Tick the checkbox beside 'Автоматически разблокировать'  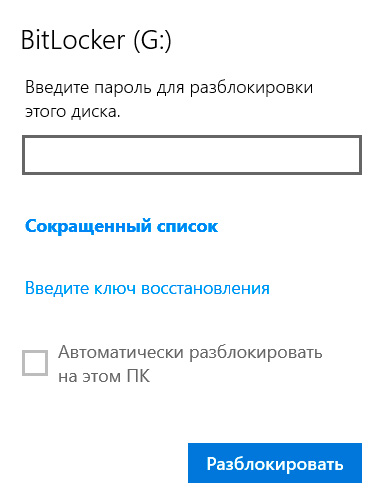[x=35, y=363]
